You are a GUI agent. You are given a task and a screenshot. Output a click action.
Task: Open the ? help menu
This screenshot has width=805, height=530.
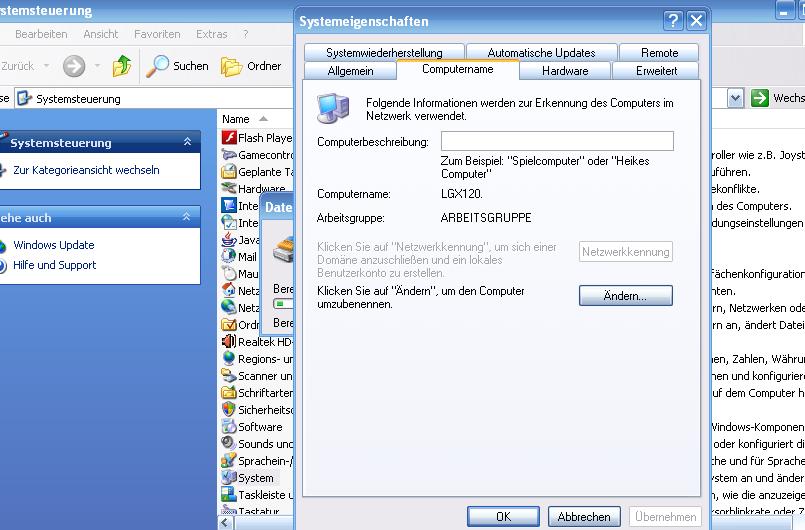pyautogui.click(x=246, y=34)
